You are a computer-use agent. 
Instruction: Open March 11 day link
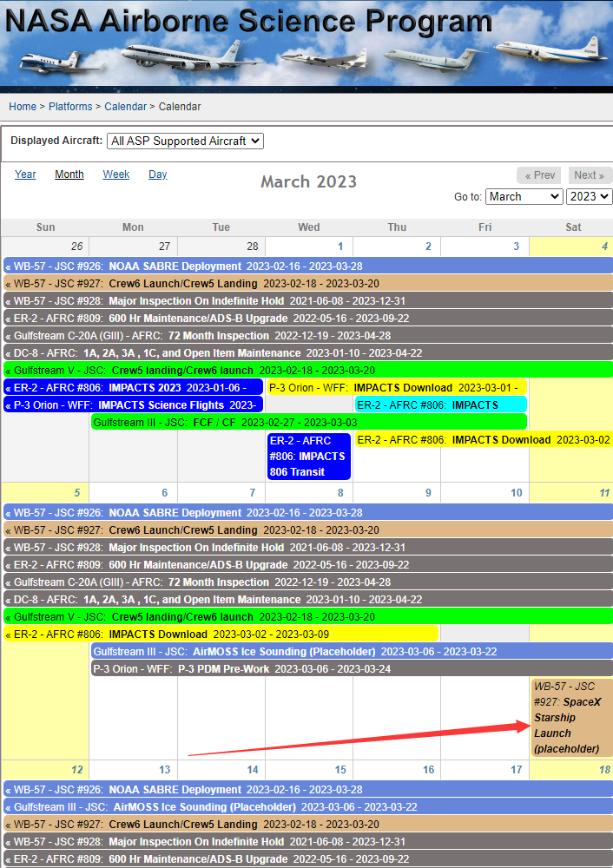click(x=604, y=493)
